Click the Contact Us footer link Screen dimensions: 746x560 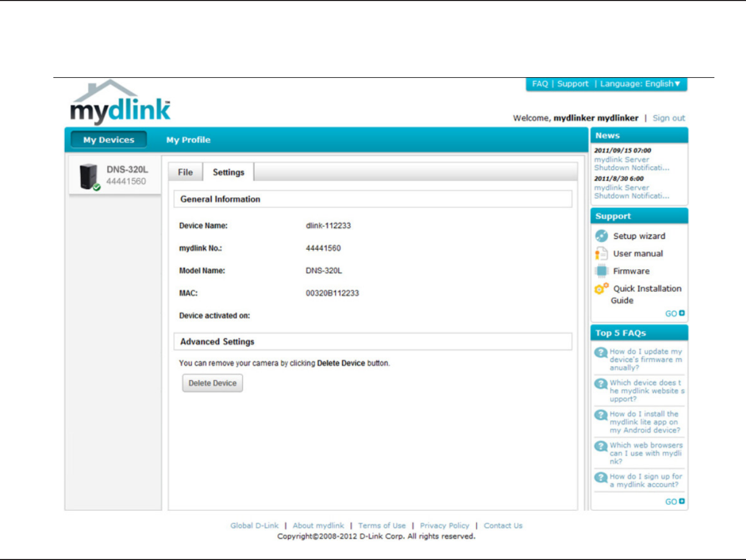tap(503, 526)
